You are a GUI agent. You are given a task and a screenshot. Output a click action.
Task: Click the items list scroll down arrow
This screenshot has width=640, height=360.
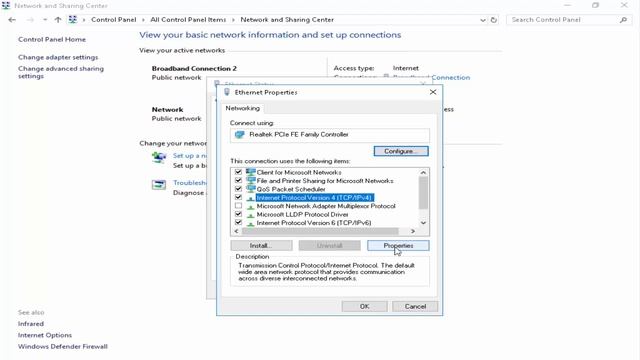pyautogui.click(x=423, y=223)
